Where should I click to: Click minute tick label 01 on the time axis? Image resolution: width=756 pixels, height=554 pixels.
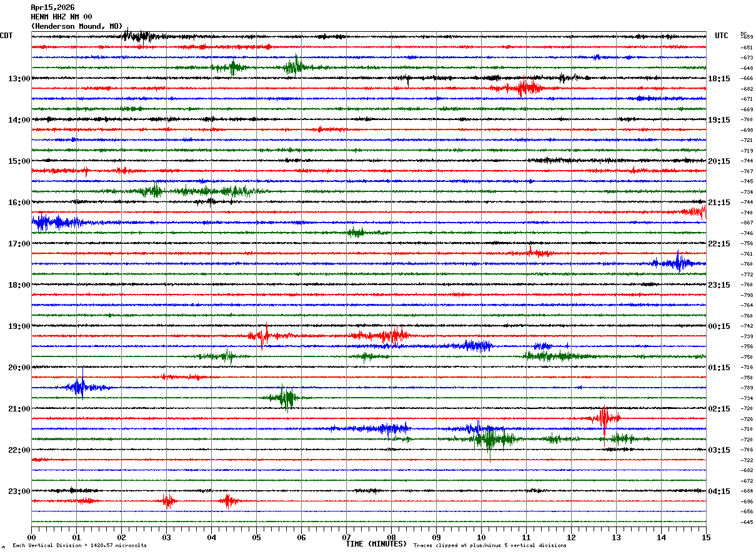pos(76,538)
